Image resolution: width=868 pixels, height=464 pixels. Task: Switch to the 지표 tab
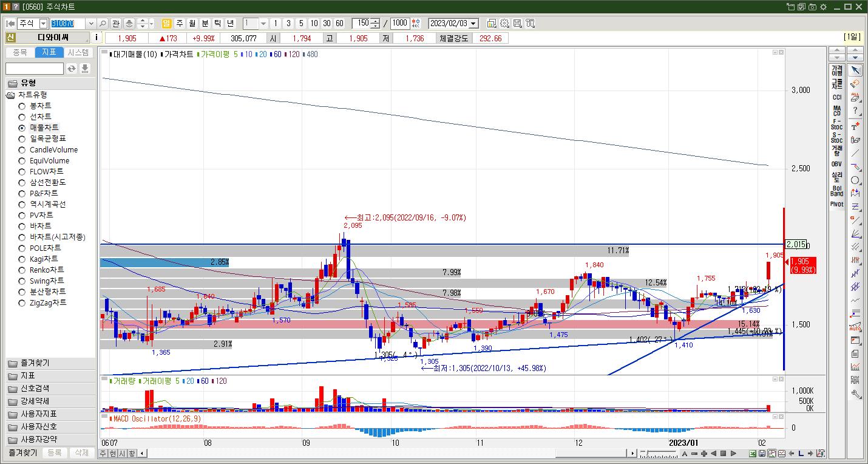click(x=49, y=53)
